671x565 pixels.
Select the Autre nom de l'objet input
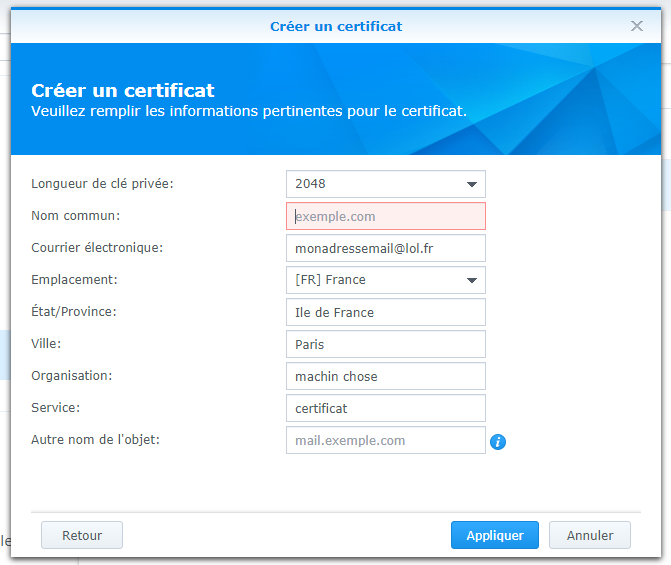[385, 440]
